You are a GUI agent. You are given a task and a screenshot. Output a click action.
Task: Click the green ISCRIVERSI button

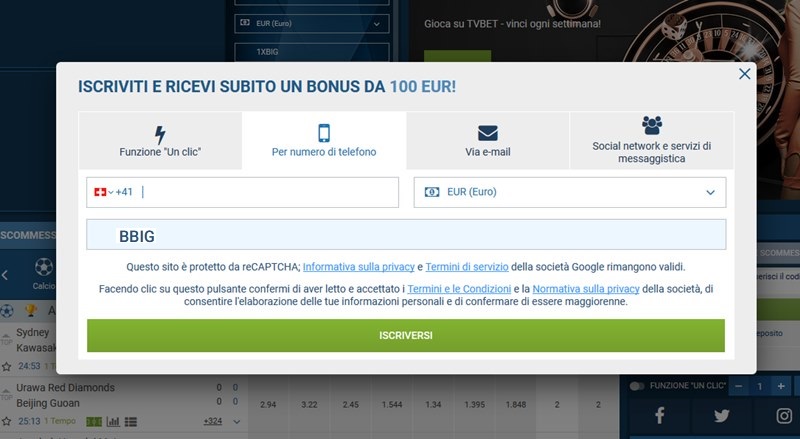406,335
